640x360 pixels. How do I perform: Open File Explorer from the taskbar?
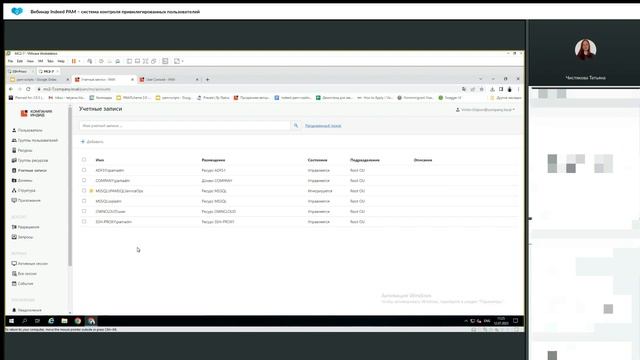point(64,321)
